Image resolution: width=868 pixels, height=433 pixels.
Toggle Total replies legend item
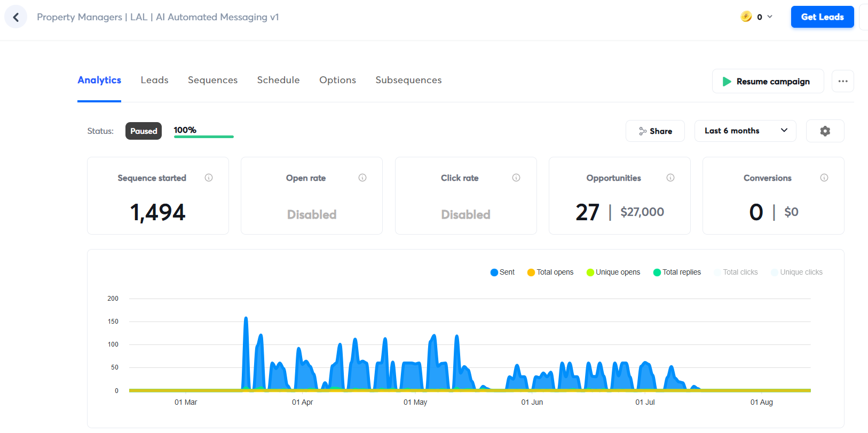click(x=677, y=272)
